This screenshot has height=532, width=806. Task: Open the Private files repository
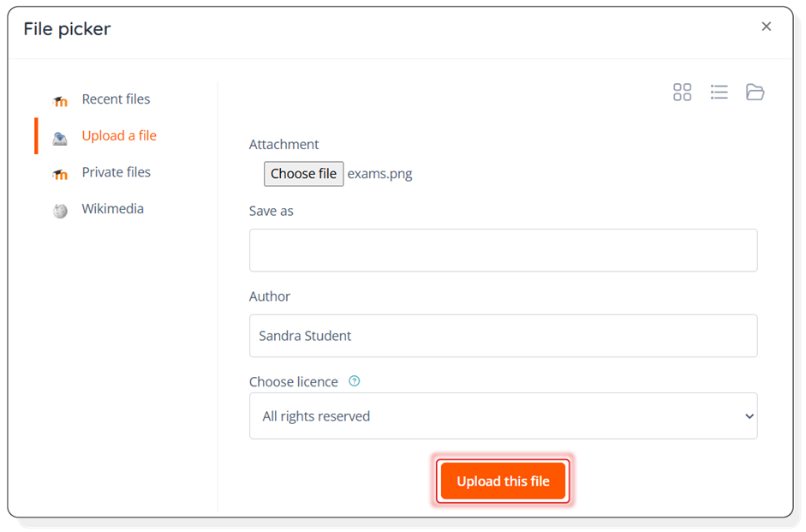pyautogui.click(x=116, y=172)
